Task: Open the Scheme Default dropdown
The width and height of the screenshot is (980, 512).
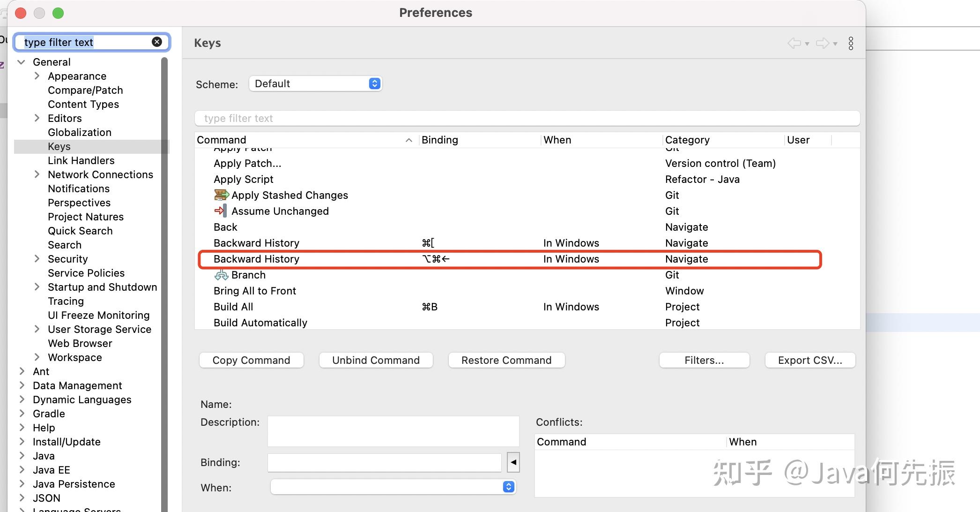Action: tap(316, 83)
